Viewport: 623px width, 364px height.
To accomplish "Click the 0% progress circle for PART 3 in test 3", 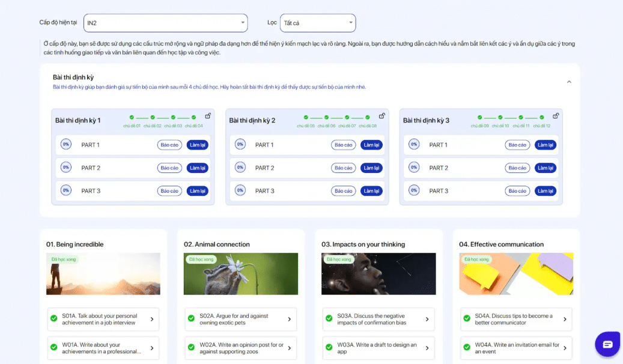I will (414, 190).
